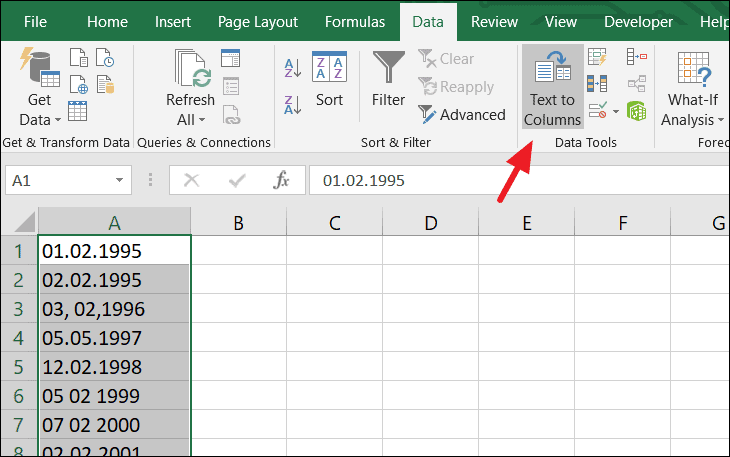Click the Insert Function fx icon
The height and width of the screenshot is (457, 730).
(x=282, y=181)
